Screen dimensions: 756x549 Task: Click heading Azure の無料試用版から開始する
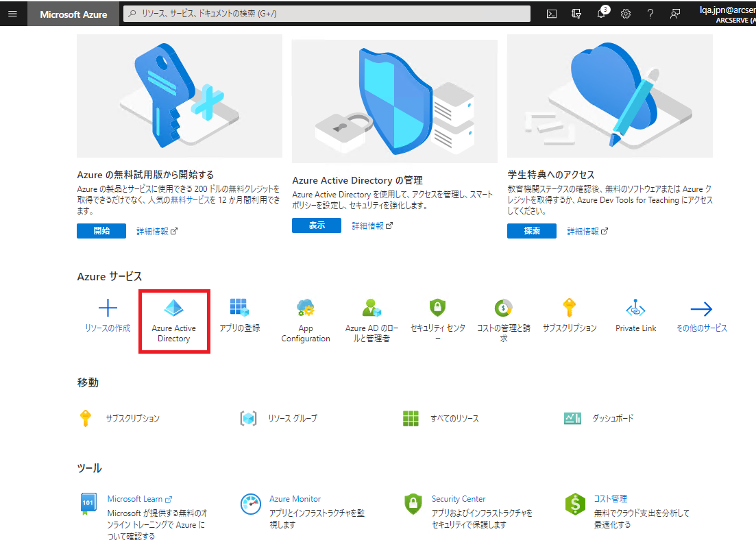(145, 175)
